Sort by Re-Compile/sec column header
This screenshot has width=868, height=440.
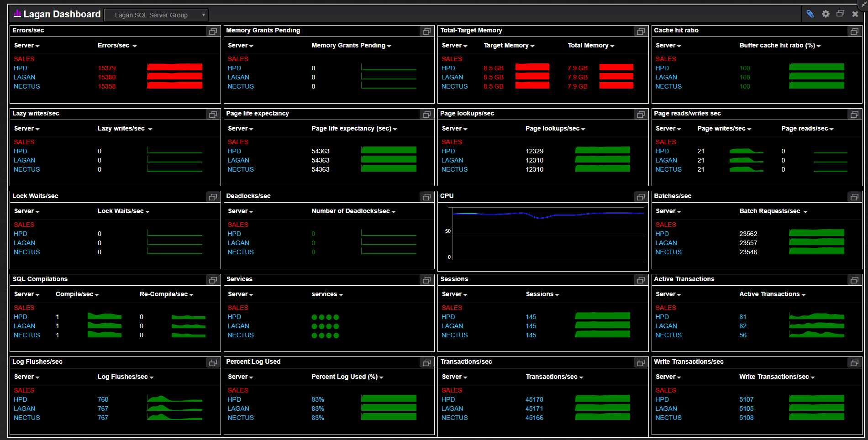(x=166, y=294)
